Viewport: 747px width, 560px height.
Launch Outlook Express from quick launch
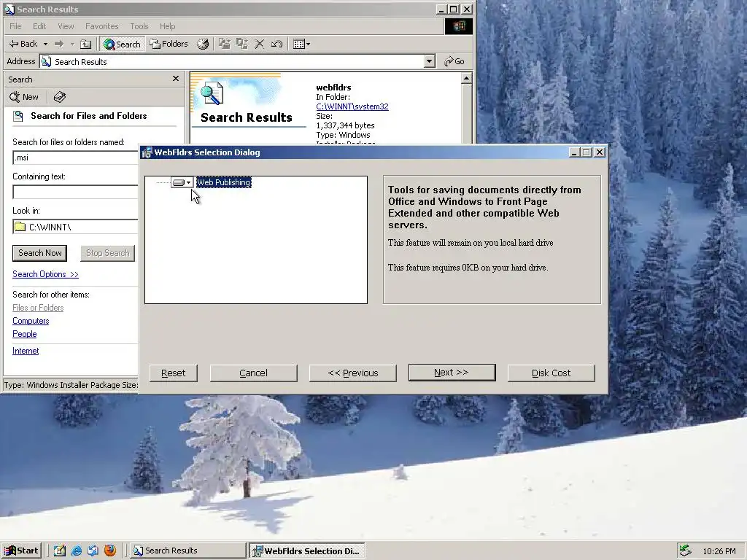(x=93, y=551)
